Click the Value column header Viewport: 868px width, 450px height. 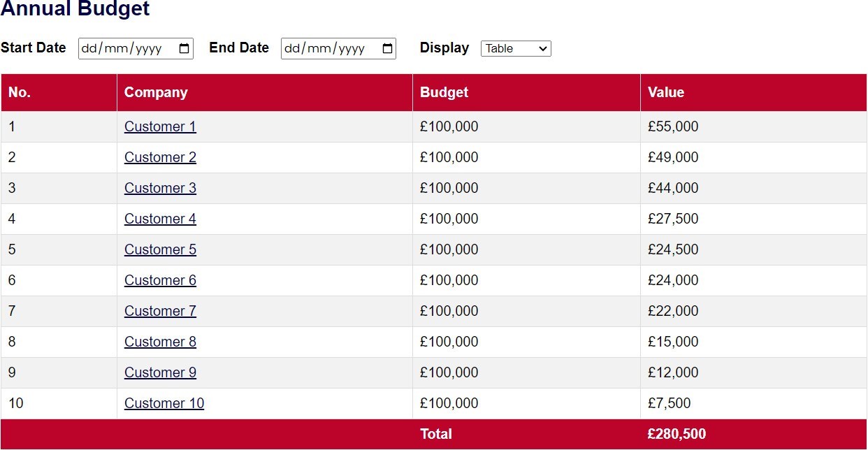pyautogui.click(x=753, y=92)
